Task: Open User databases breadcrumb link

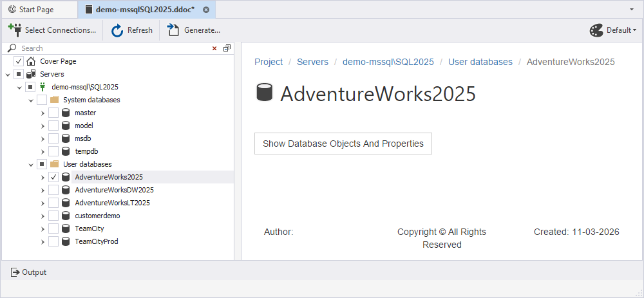Action: point(480,62)
